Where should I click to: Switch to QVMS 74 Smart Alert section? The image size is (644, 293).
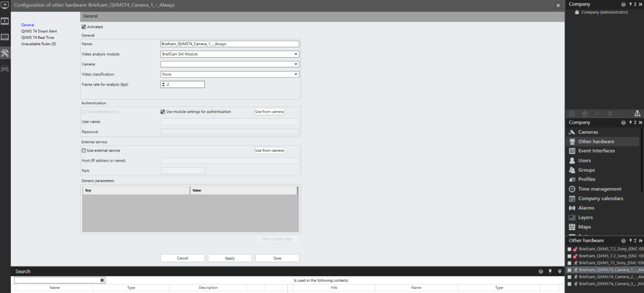pyautogui.click(x=39, y=31)
